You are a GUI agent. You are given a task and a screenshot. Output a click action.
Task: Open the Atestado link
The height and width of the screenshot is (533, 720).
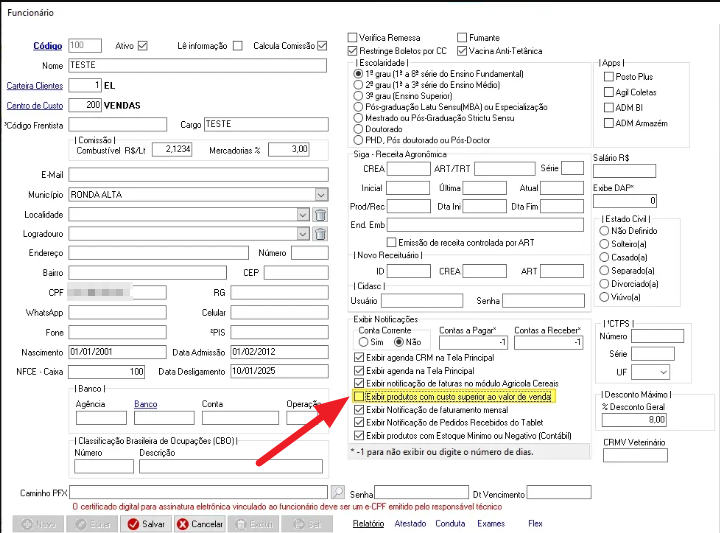pyautogui.click(x=410, y=523)
